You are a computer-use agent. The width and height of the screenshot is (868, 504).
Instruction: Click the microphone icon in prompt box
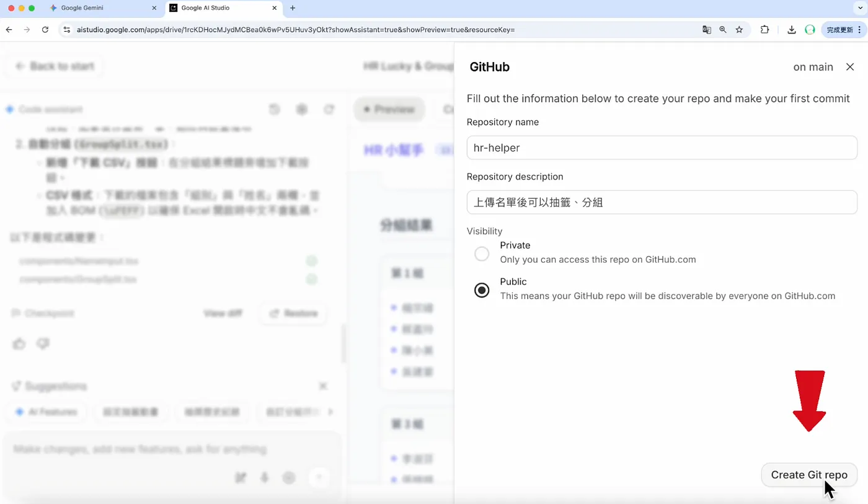265,477
